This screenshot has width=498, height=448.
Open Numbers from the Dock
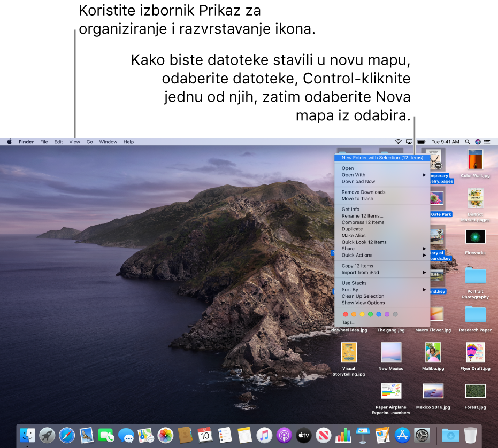(x=343, y=435)
